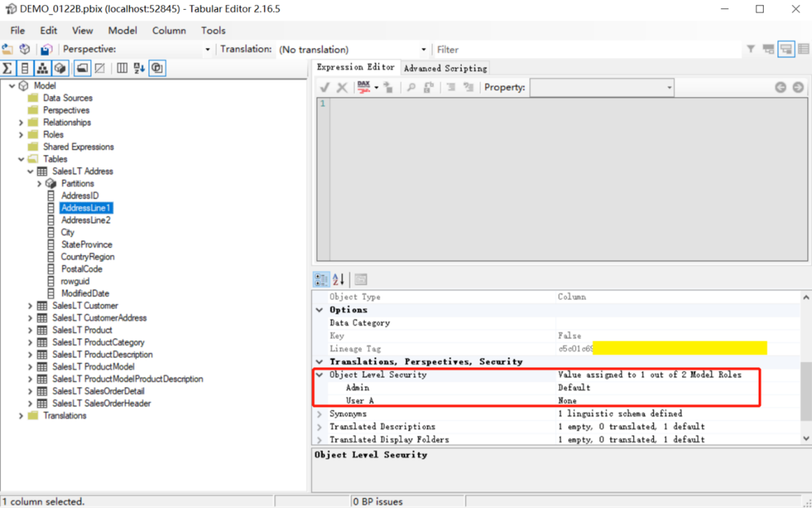Image resolution: width=812 pixels, height=508 pixels.
Task: Click the replace icon in editor toolbar
Action: [x=428, y=87]
